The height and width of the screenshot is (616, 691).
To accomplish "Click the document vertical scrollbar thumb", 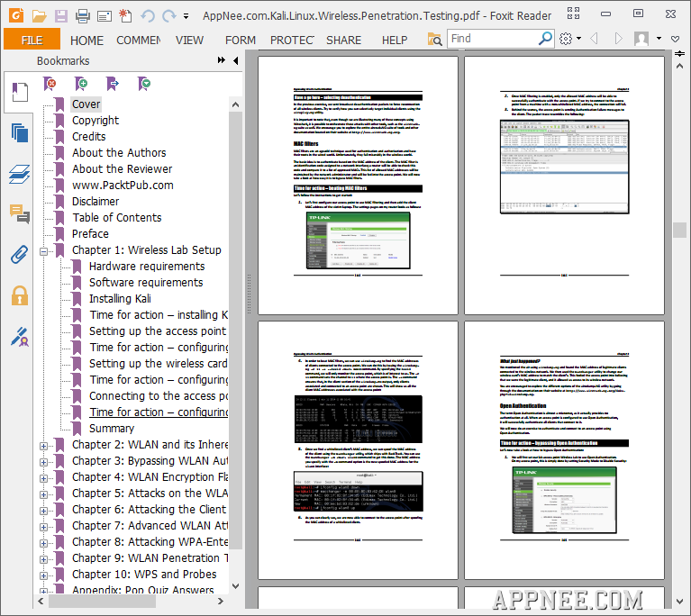I will point(679,230).
